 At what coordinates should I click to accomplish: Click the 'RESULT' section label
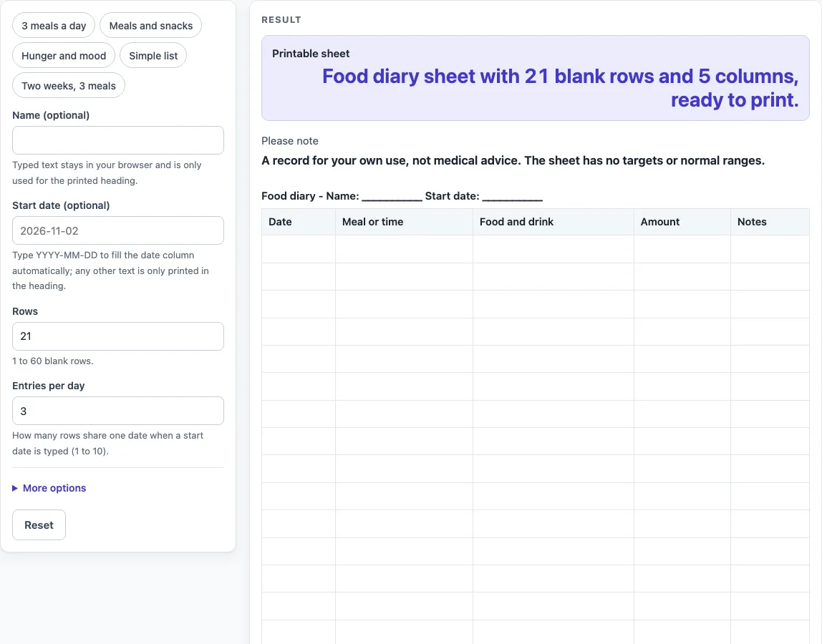point(281,20)
